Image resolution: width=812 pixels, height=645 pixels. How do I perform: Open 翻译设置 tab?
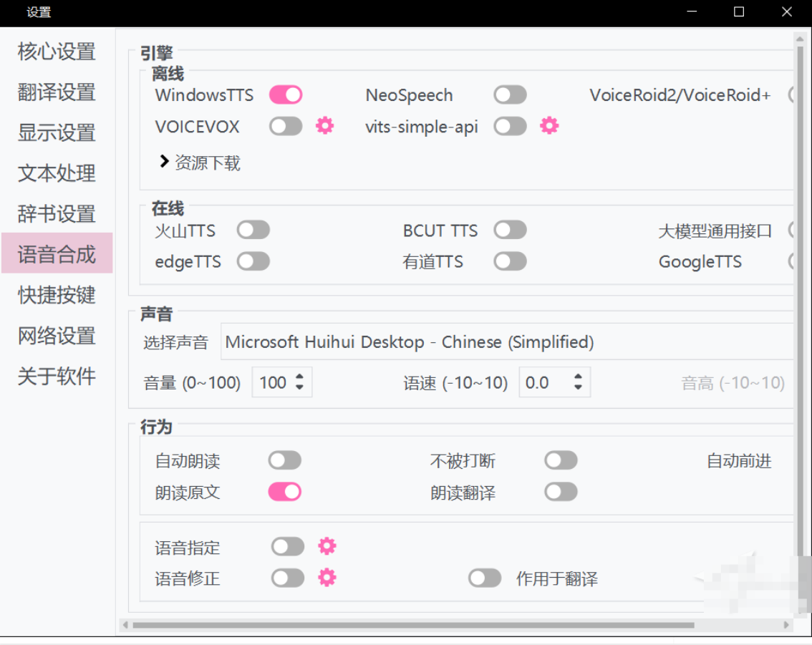tap(57, 92)
